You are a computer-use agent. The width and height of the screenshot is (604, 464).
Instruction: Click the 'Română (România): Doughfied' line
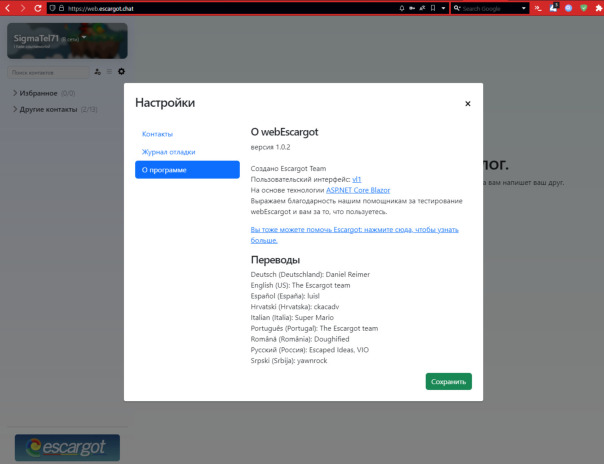click(x=300, y=339)
